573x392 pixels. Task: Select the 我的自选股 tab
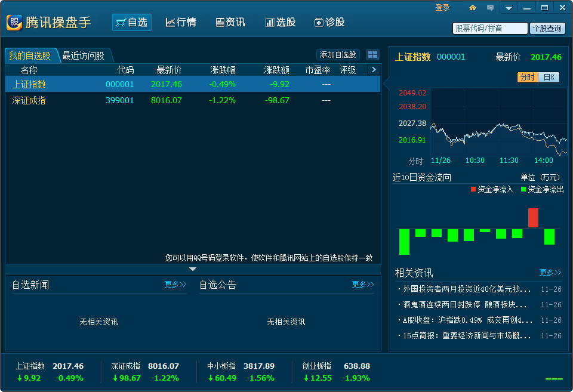click(x=30, y=55)
